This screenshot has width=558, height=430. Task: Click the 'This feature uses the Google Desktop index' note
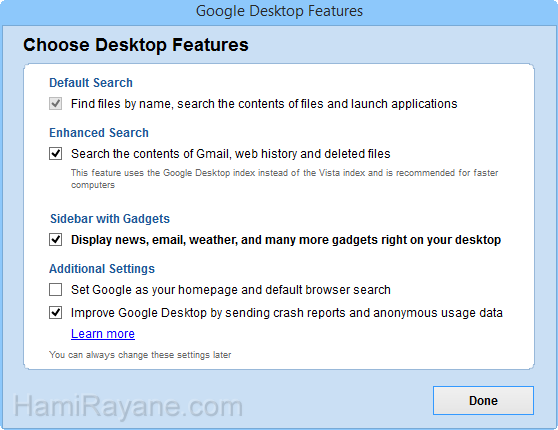pyautogui.click(x=284, y=179)
